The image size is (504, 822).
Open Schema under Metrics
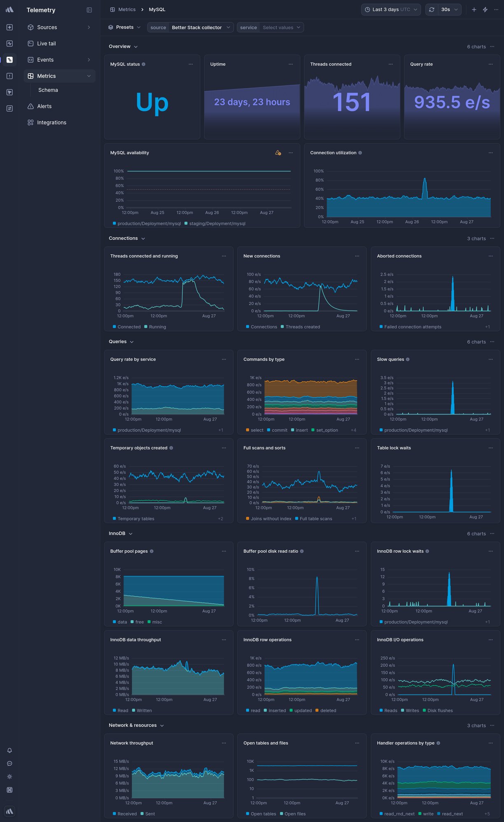(48, 90)
